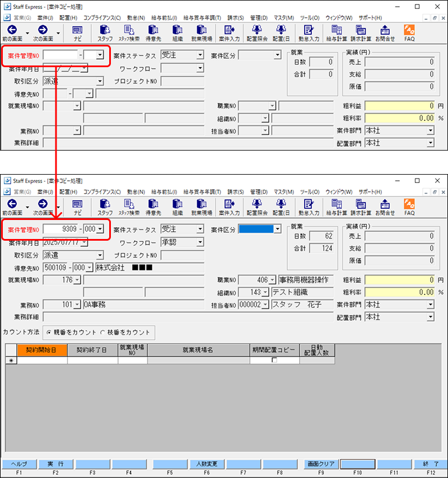Open 案件部門 本社 dropdown in the filled-in window
Image resolution: width=448 pixels, height=478 pixels.
click(430, 304)
